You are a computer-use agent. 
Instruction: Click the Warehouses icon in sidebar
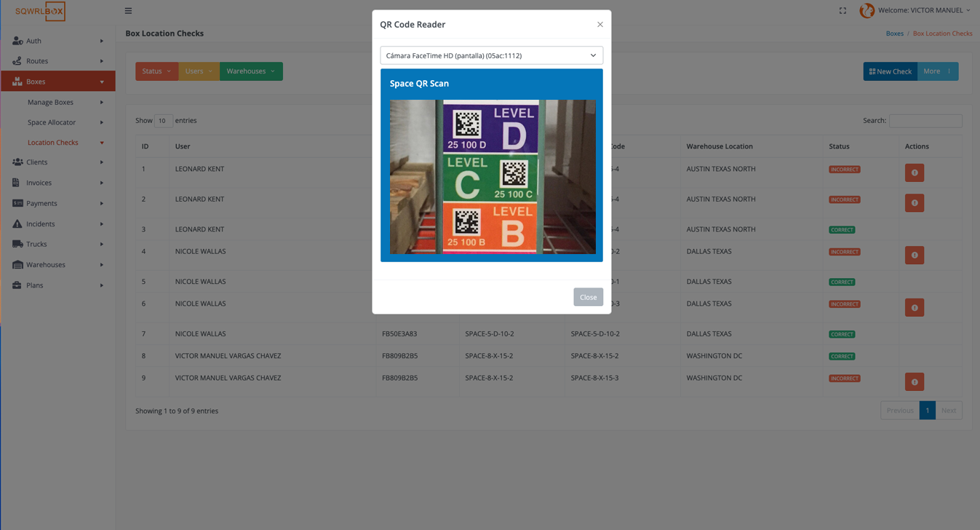[17, 265]
